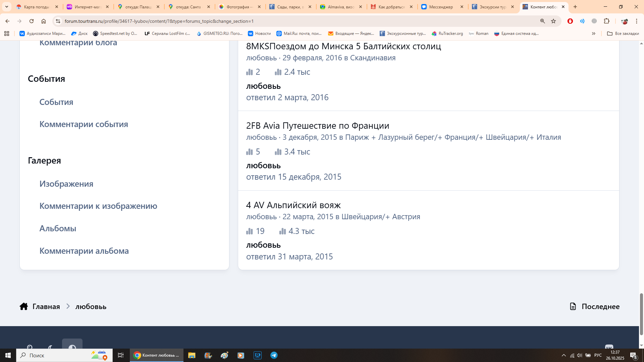Switch to the Мессенджер tab
This screenshot has height=362, width=644.
(441, 7)
